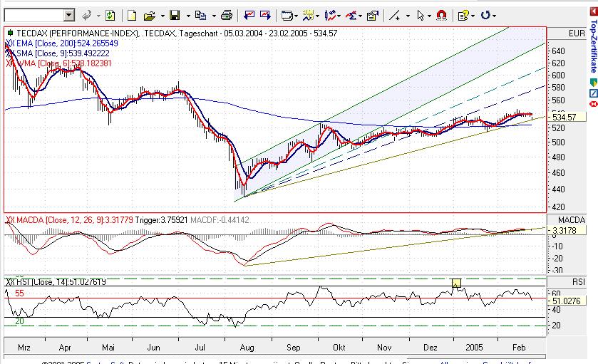Image resolution: width=598 pixels, height=364 pixels.
Task: Click the undo arrow icon in the toolbar
Action: click(x=87, y=16)
